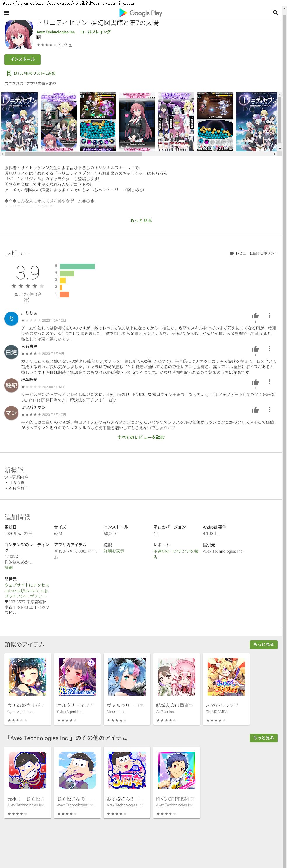
Task: Like 椎葉敏紀's review with thumbs-up
Action: (x=255, y=382)
